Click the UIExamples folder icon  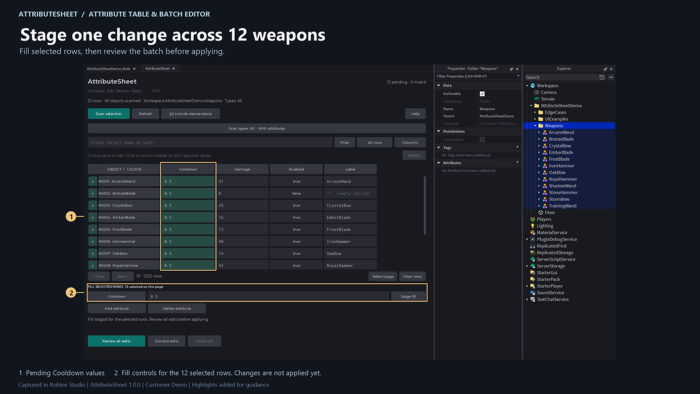point(541,119)
